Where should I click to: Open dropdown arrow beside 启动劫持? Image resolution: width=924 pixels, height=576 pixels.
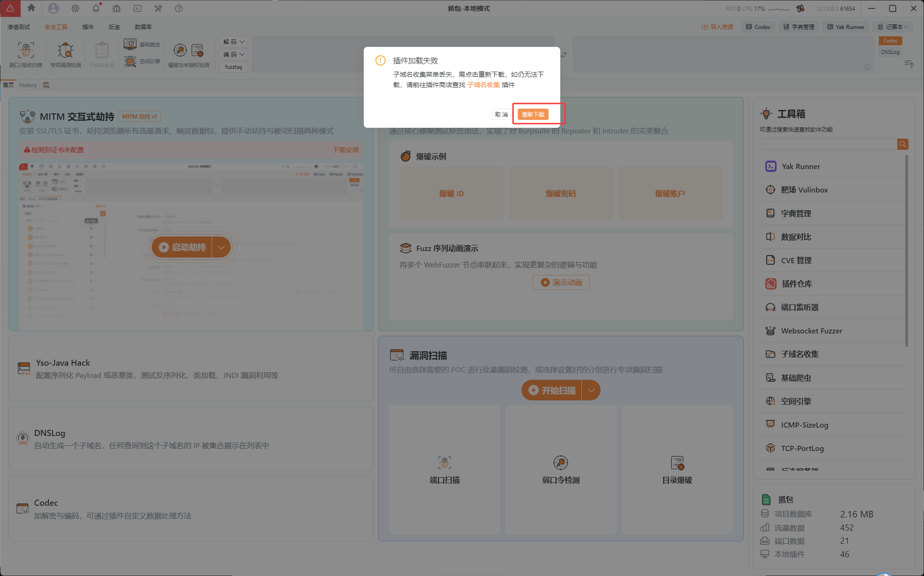point(221,247)
